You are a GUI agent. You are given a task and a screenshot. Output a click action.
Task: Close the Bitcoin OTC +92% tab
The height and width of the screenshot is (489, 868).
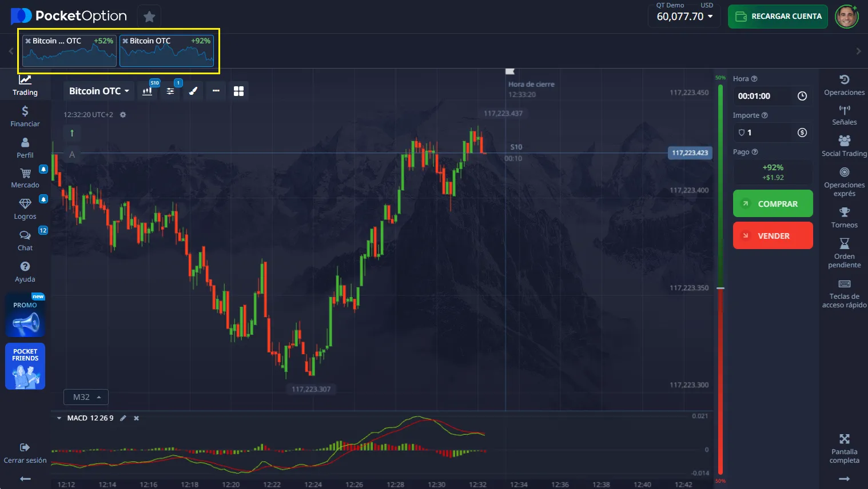point(125,41)
